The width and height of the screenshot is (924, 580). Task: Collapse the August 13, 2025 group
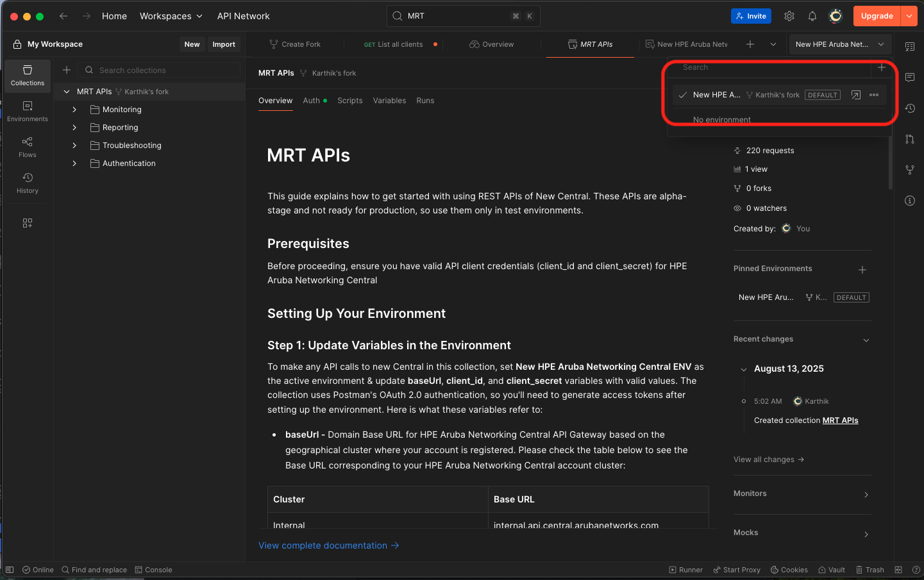744,369
